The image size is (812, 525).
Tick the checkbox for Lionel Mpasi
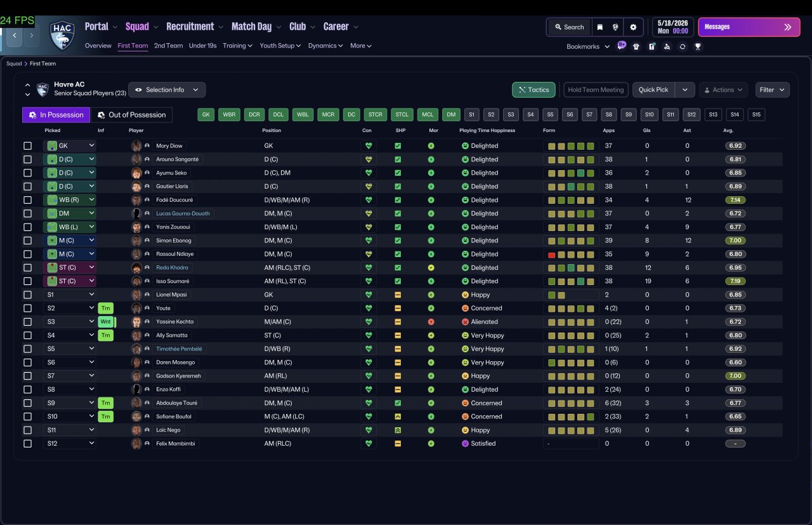point(27,295)
